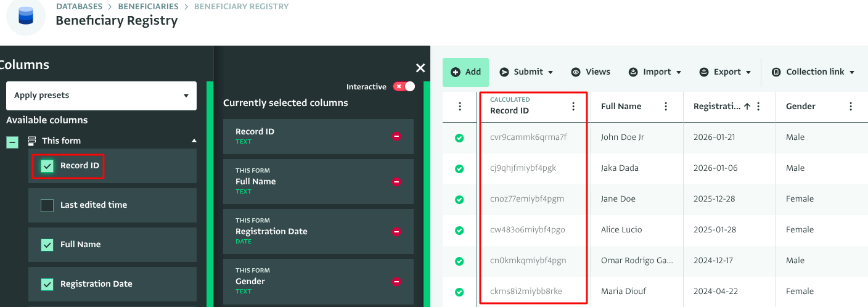Open Full Name column header options menu

point(666,107)
